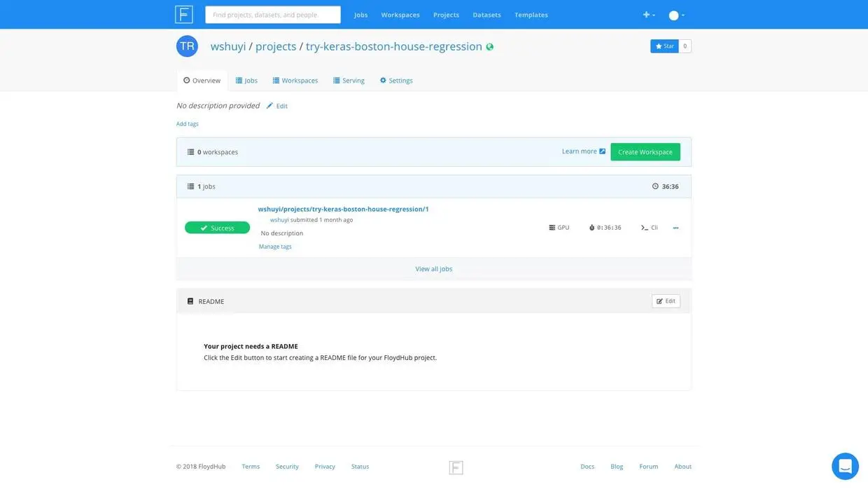Click the Add tags link
This screenshot has height=489, width=868.
click(188, 124)
